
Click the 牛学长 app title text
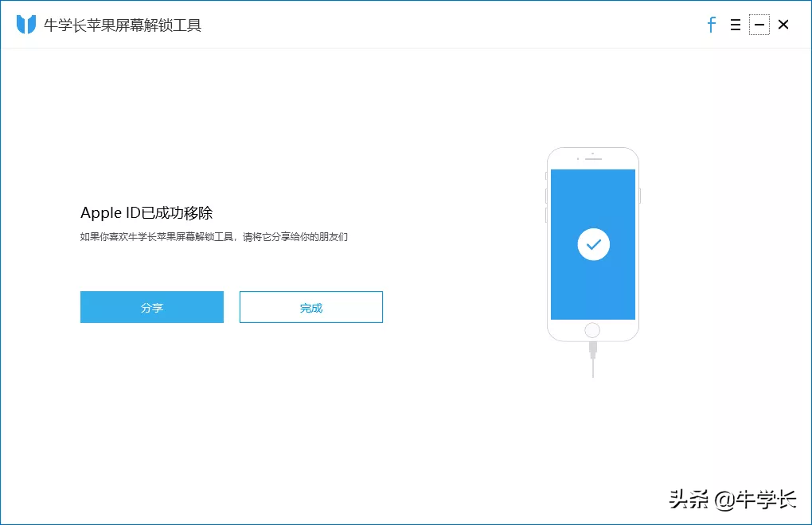123,25
